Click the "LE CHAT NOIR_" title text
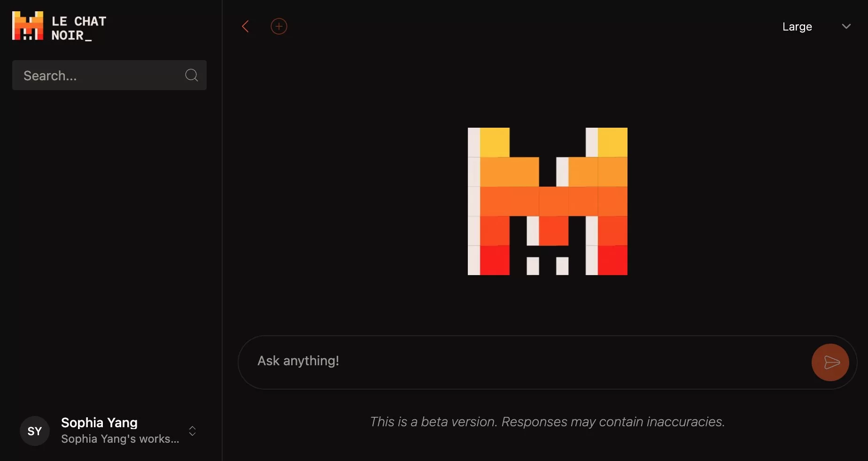Viewport: 868px width, 461px height. 78,28
